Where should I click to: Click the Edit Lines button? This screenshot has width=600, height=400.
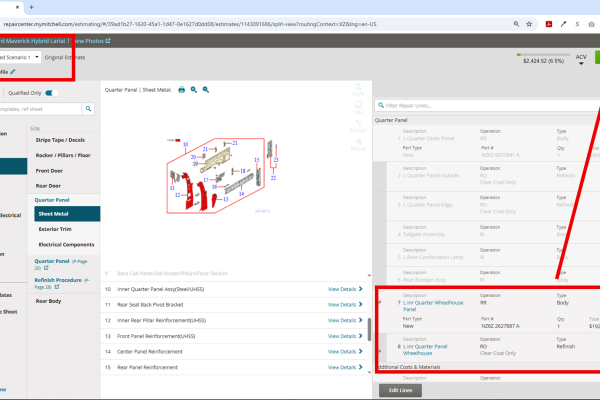coord(401,390)
